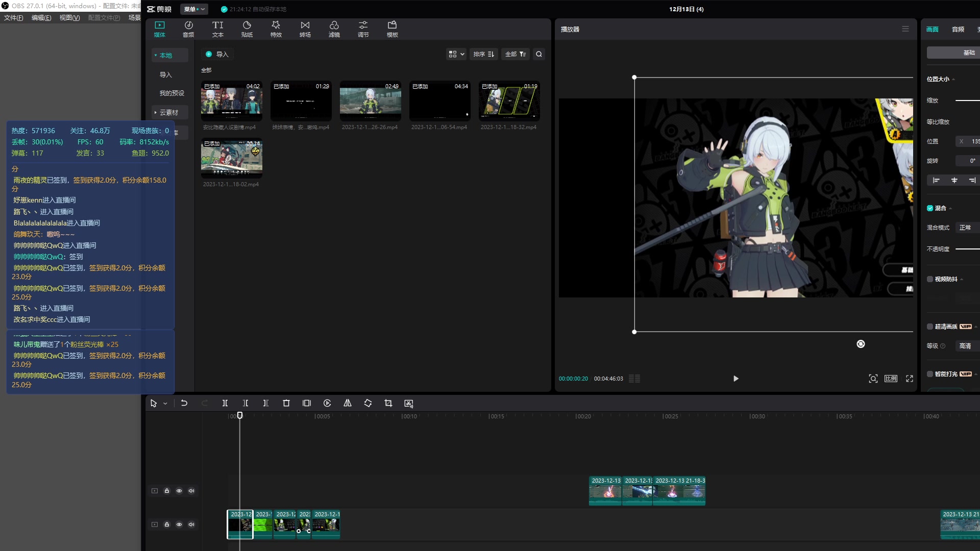Image resolution: width=980 pixels, height=551 pixels.
Task: Click the delete-right trim tool
Action: pyautogui.click(x=266, y=403)
